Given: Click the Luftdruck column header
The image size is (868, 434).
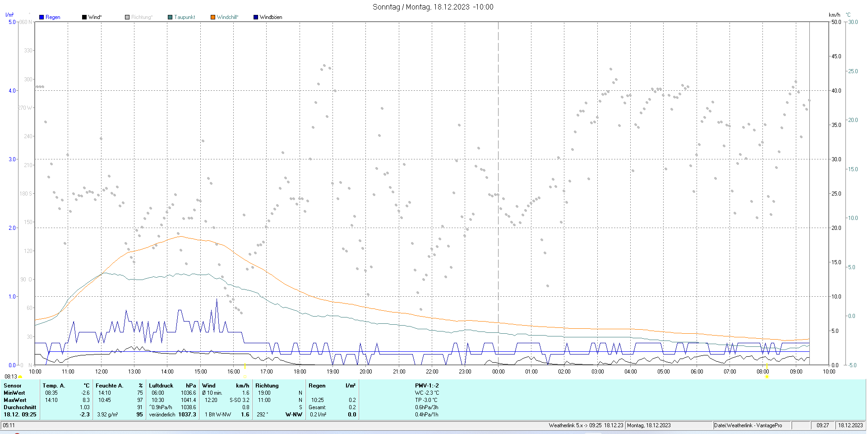Looking at the screenshot, I should [161, 386].
